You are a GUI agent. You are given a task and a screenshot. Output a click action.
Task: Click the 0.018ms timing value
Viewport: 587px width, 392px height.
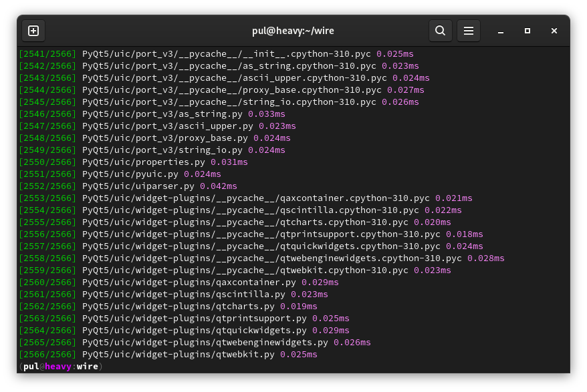click(x=465, y=234)
